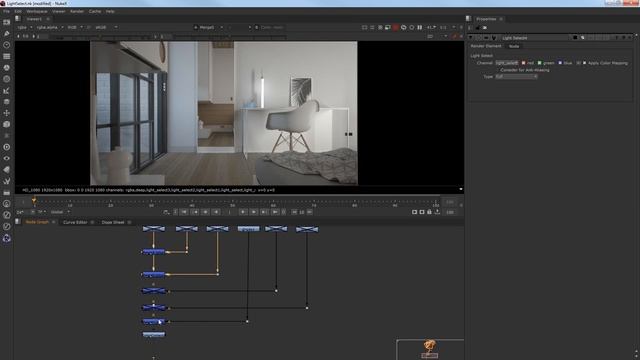This screenshot has height=360, width=640.
Task: Click the viewer refresh icon
Action: coord(404,27)
